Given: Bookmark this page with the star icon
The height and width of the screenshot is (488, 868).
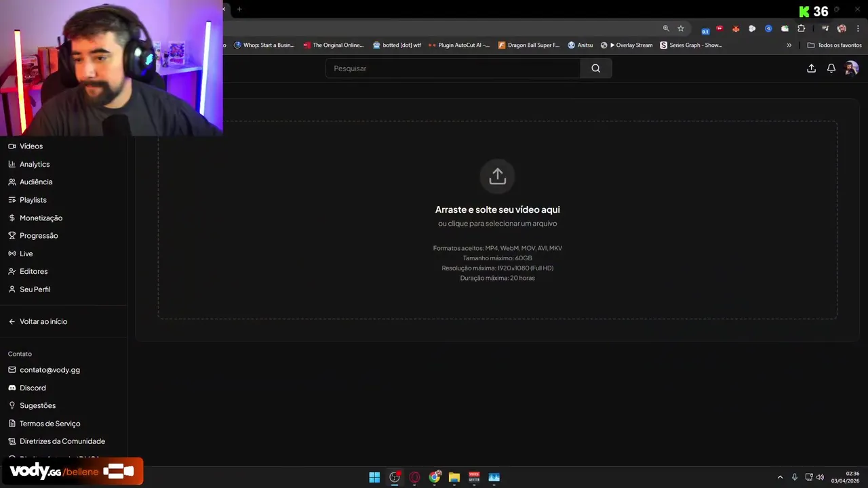Looking at the screenshot, I should [x=681, y=28].
